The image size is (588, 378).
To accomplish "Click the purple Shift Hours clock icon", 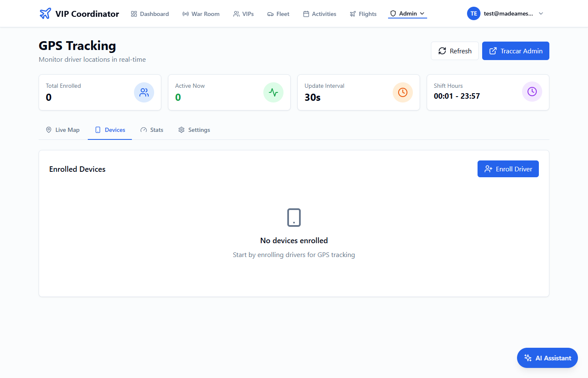I will click(532, 92).
